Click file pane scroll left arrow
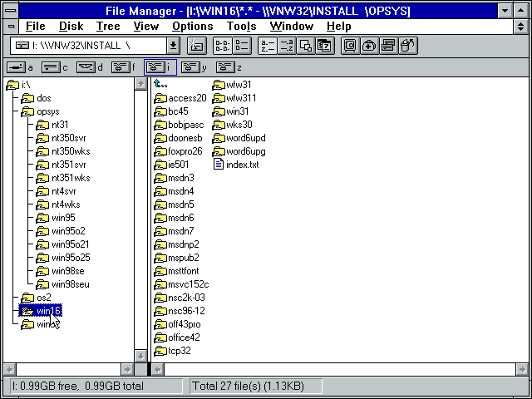The image size is (532, 399). point(158,369)
